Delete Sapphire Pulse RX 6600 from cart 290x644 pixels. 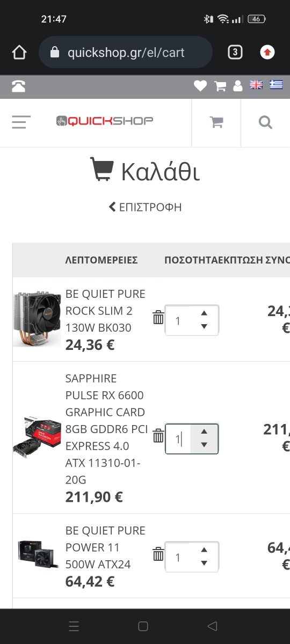(158, 435)
